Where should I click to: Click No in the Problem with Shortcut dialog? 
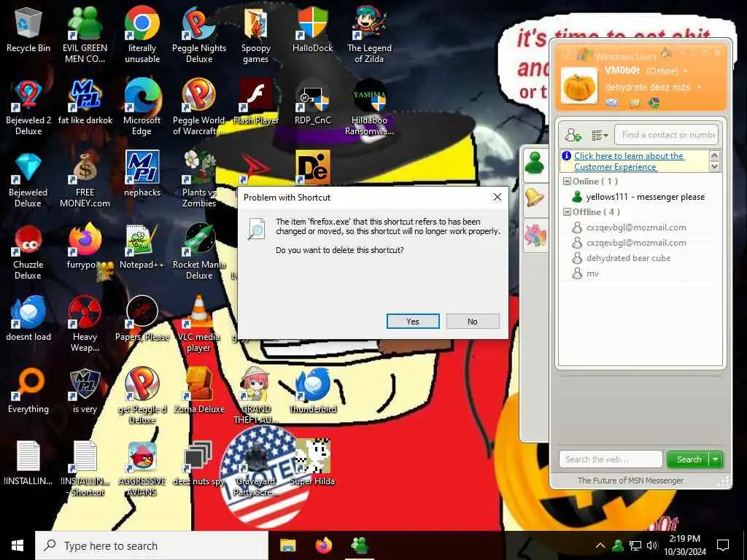tap(472, 322)
